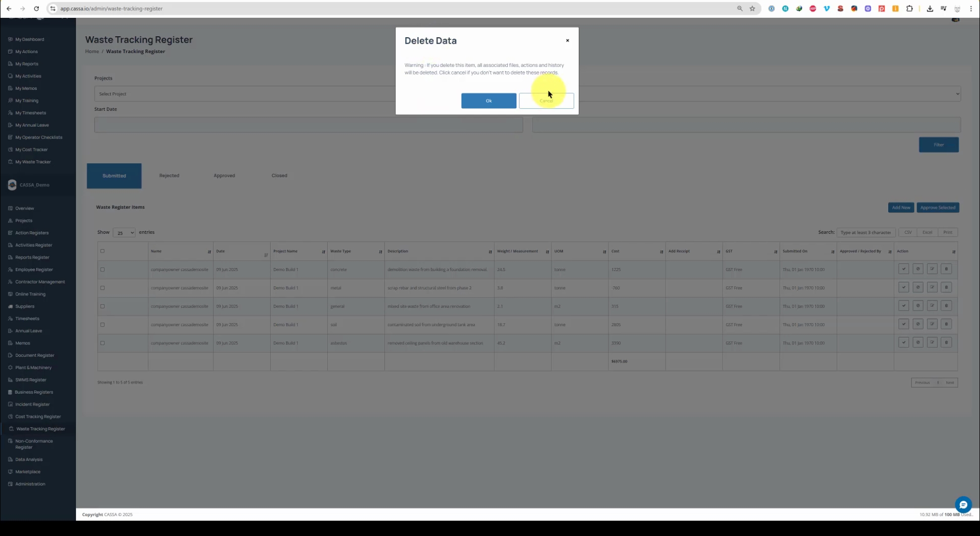Image resolution: width=980 pixels, height=536 pixels.
Task: Check the checkbox for the asbestos waste row
Action: point(103,343)
